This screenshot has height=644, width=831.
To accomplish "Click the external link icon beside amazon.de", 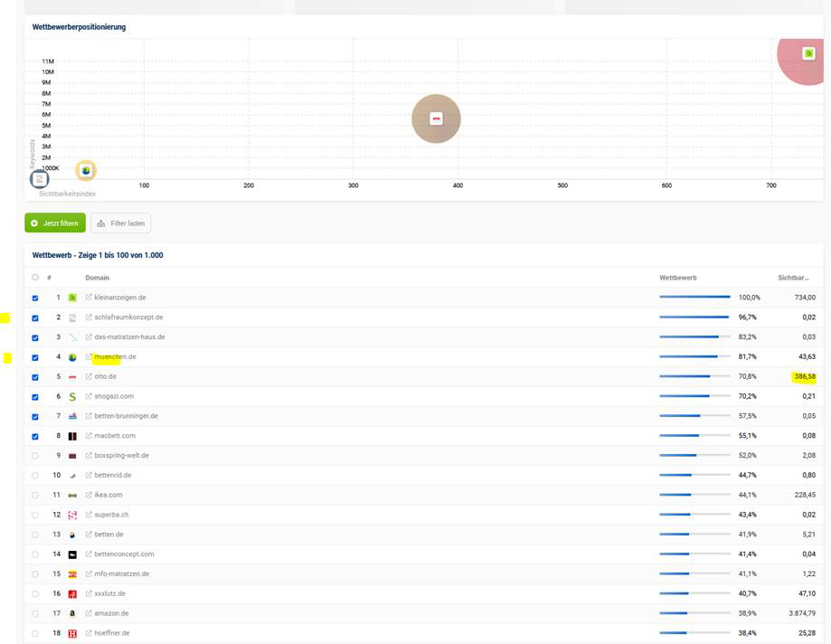I will [x=89, y=613].
